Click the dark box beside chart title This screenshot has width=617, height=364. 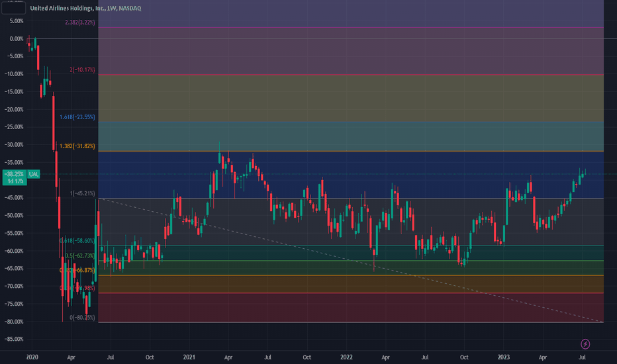14,8
